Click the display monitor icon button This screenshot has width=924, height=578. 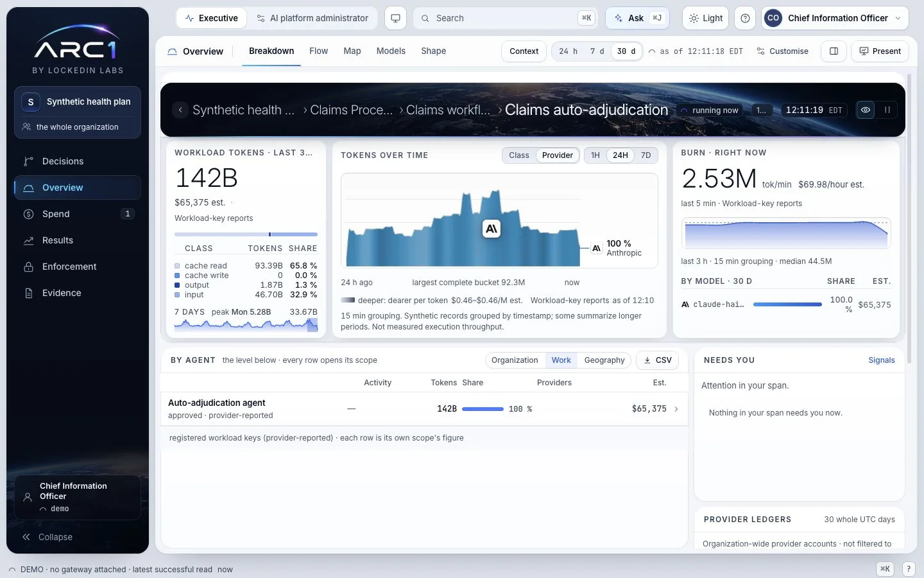tap(395, 18)
